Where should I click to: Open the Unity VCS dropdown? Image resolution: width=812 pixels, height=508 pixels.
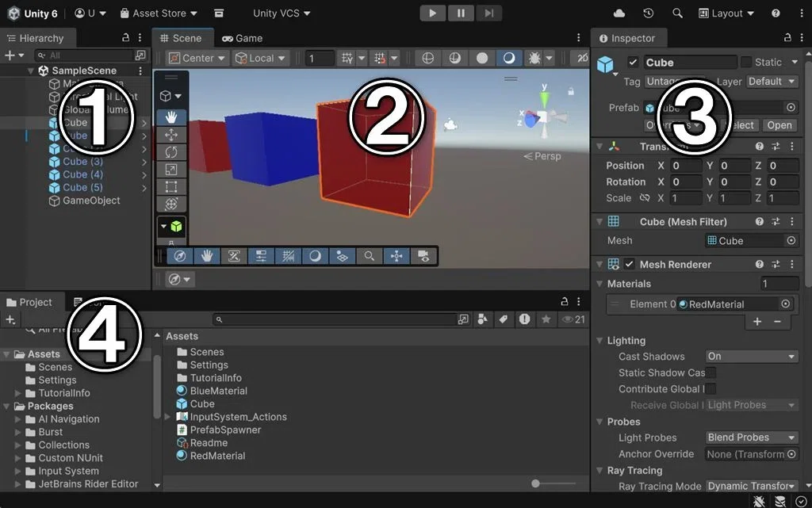tap(282, 13)
